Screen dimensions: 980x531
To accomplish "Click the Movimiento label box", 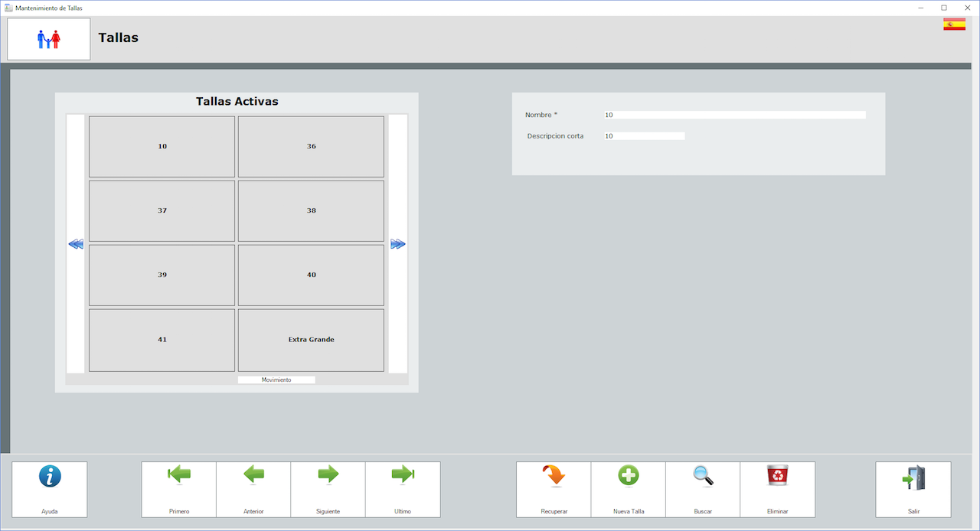I will click(x=276, y=380).
